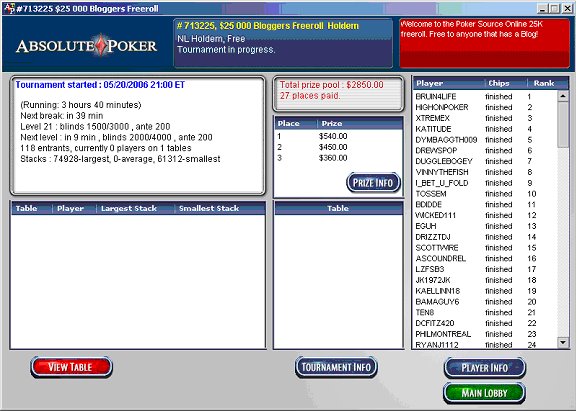Open Tournament Info
576x411 pixels.
[336, 367]
